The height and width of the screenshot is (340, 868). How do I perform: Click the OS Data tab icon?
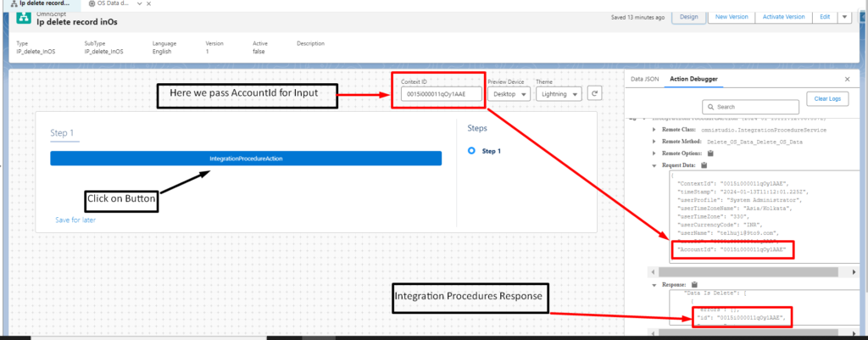click(x=92, y=3)
